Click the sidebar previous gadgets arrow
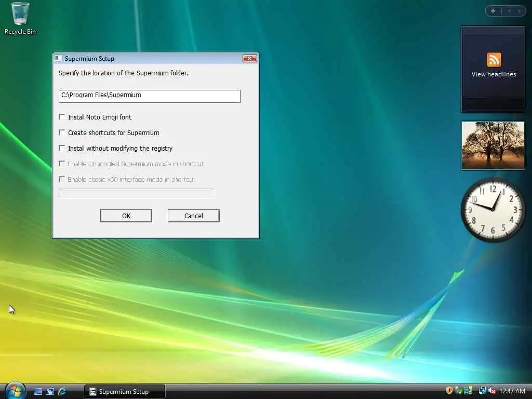The image size is (532, 399). 509,11
